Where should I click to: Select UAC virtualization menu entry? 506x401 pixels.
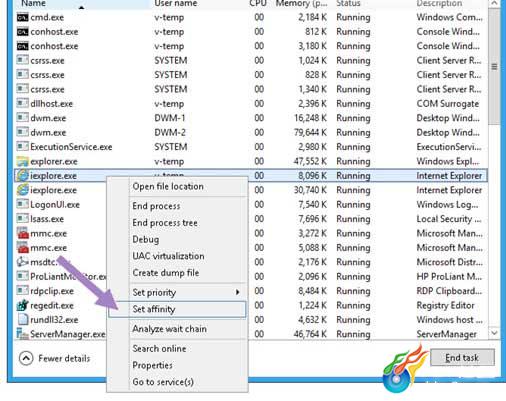(168, 256)
